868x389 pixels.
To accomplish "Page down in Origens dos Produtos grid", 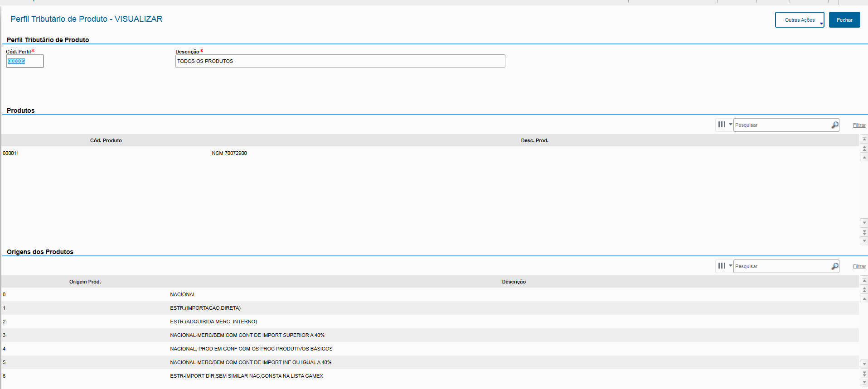I will click(864, 373).
